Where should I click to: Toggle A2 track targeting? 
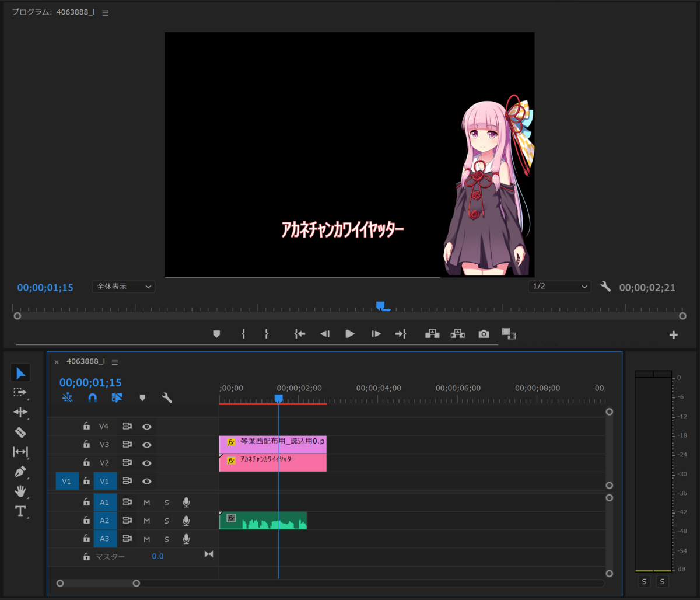(x=104, y=521)
